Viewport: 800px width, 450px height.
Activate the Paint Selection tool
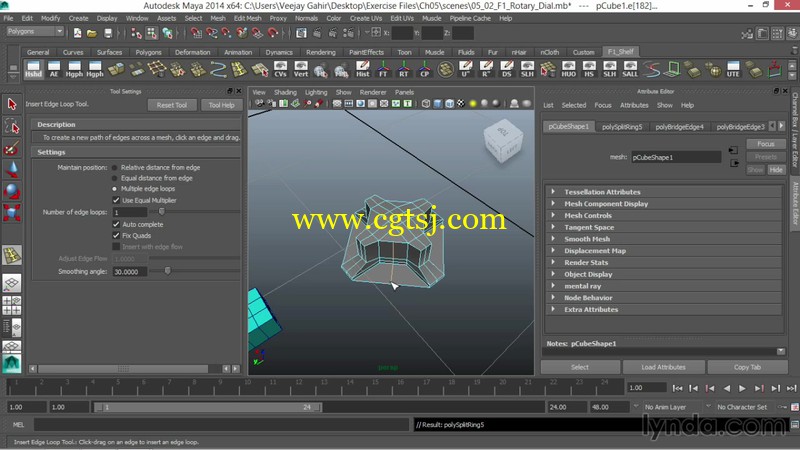tap(12, 148)
